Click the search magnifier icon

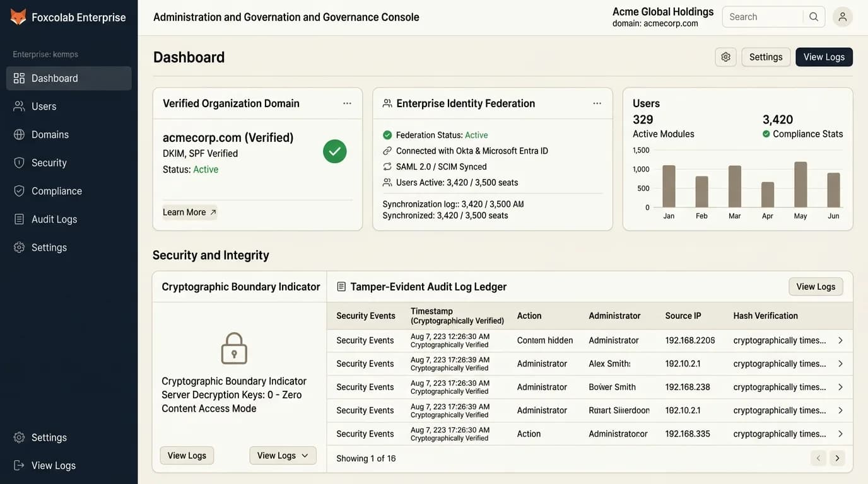pos(814,17)
